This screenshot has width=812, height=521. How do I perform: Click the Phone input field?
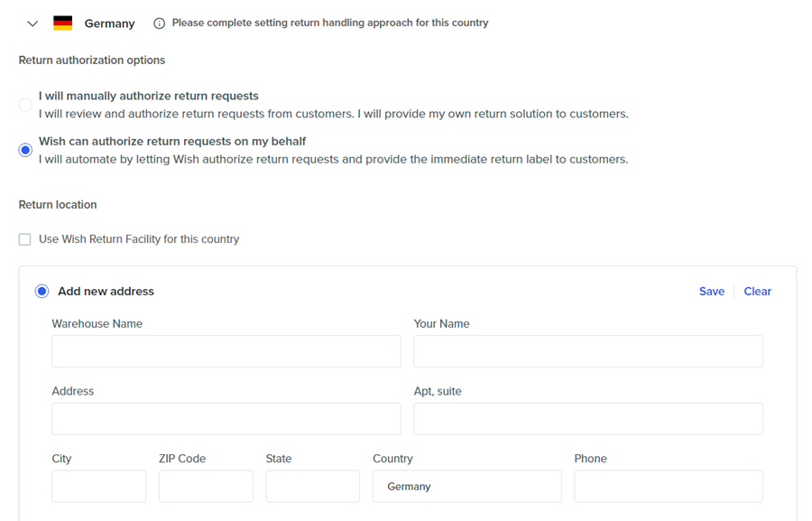click(668, 486)
